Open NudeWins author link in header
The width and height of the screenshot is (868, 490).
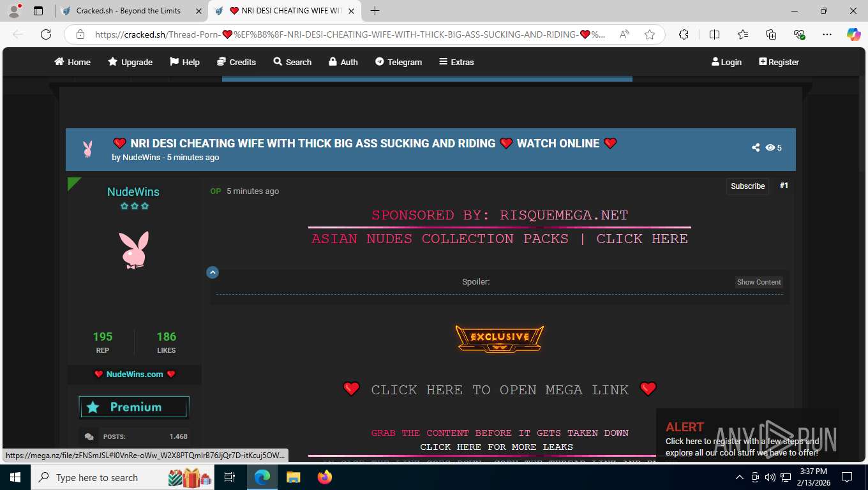tap(141, 158)
